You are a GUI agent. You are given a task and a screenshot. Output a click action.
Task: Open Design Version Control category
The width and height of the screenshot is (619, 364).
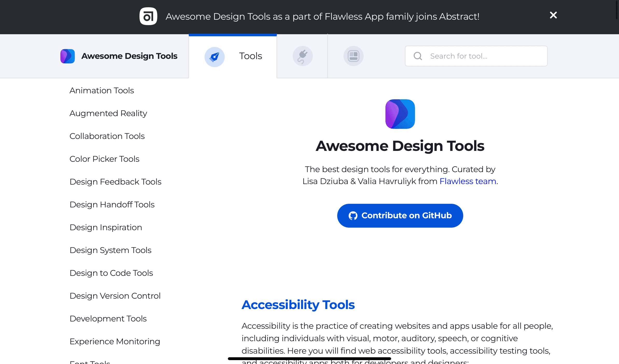coord(115,296)
